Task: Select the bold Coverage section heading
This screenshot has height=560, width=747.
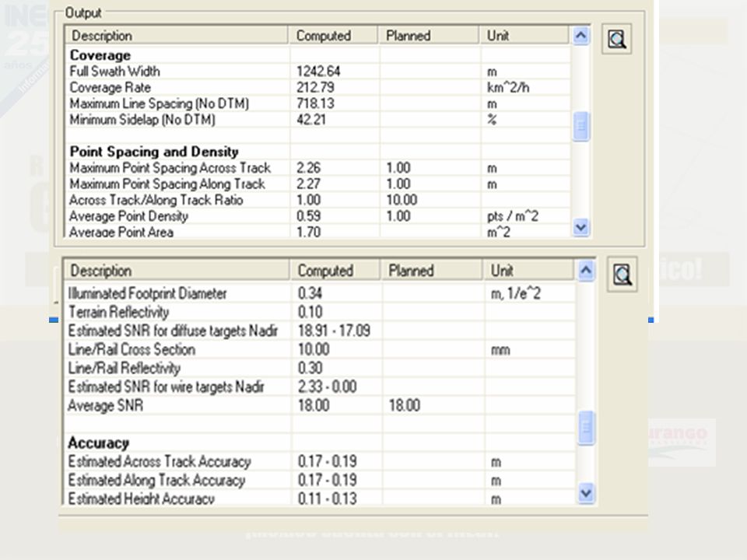Action: click(x=100, y=55)
